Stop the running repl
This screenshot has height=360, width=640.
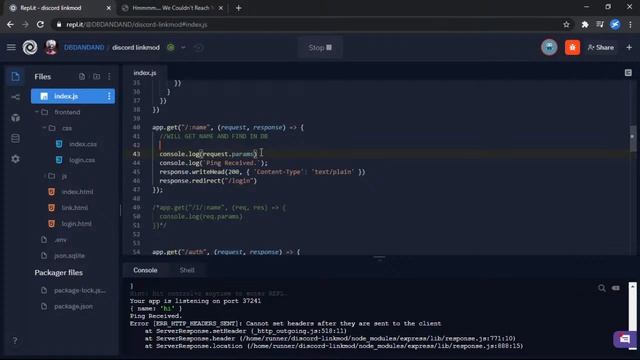tap(320, 47)
